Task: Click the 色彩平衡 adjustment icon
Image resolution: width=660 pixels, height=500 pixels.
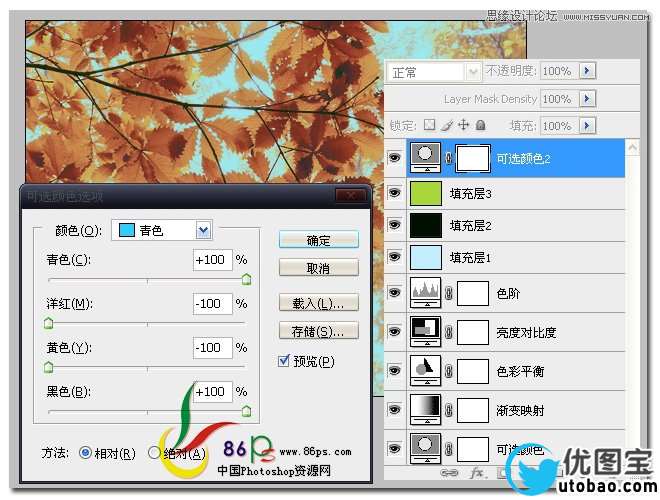Action: tap(426, 370)
